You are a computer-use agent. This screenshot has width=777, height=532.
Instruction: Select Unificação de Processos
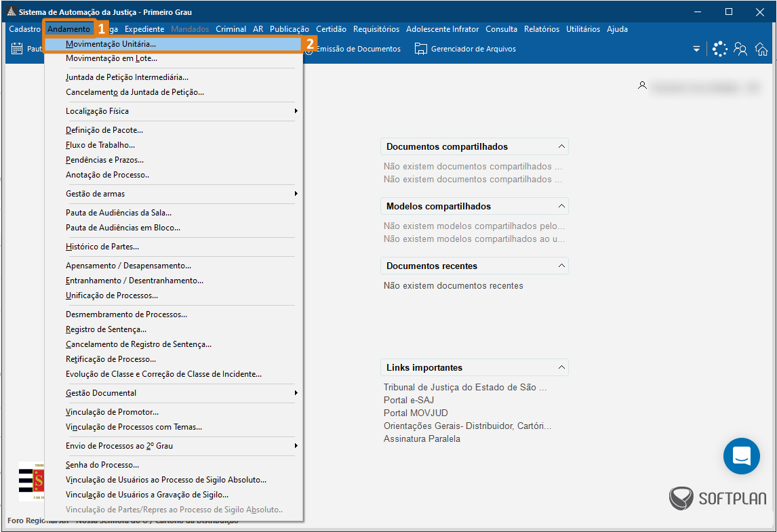click(174, 295)
